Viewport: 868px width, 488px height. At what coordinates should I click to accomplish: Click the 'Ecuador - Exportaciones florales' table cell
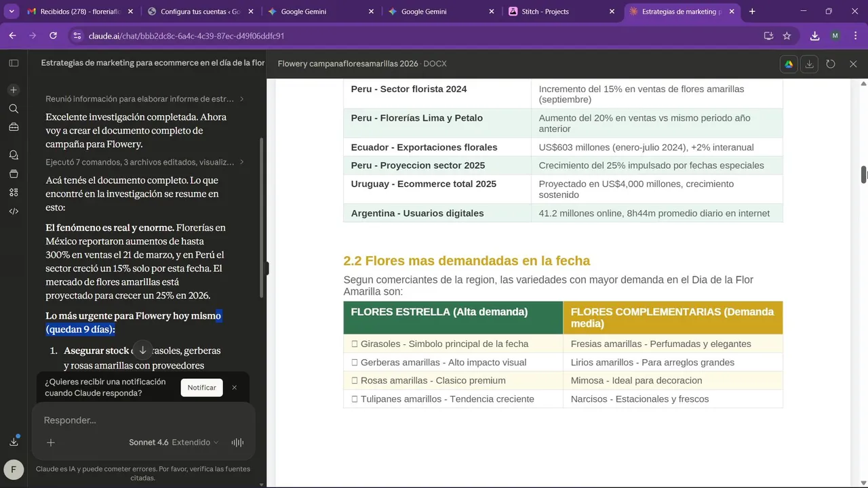437,147
